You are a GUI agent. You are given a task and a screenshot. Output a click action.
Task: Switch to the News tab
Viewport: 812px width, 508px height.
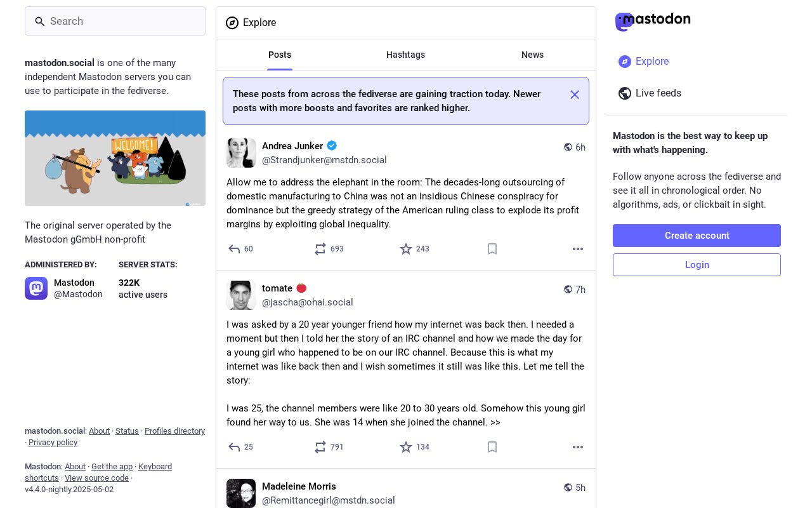point(532,55)
